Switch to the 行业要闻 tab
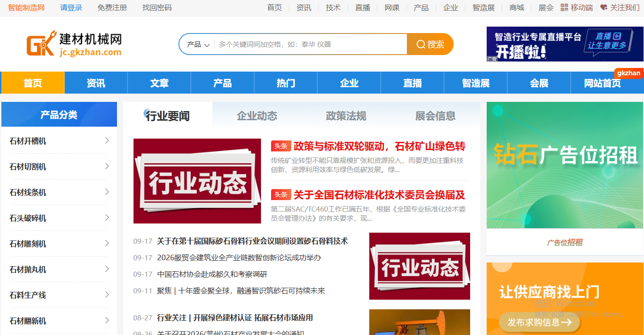The width and height of the screenshot is (644, 335). (x=168, y=116)
